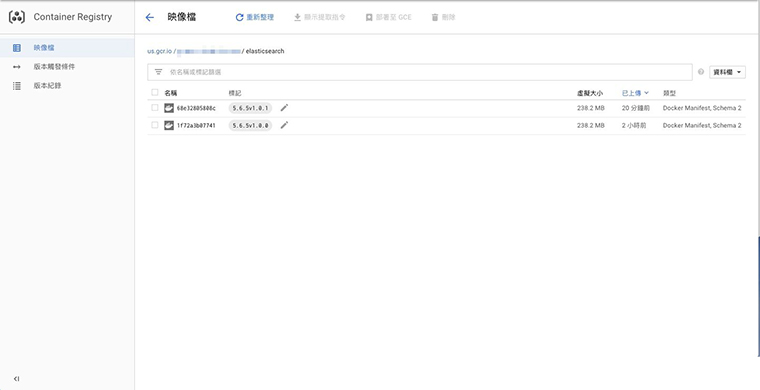This screenshot has width=760, height=390.
Task: Click the image icon for 68e32805808c
Action: [x=169, y=108]
